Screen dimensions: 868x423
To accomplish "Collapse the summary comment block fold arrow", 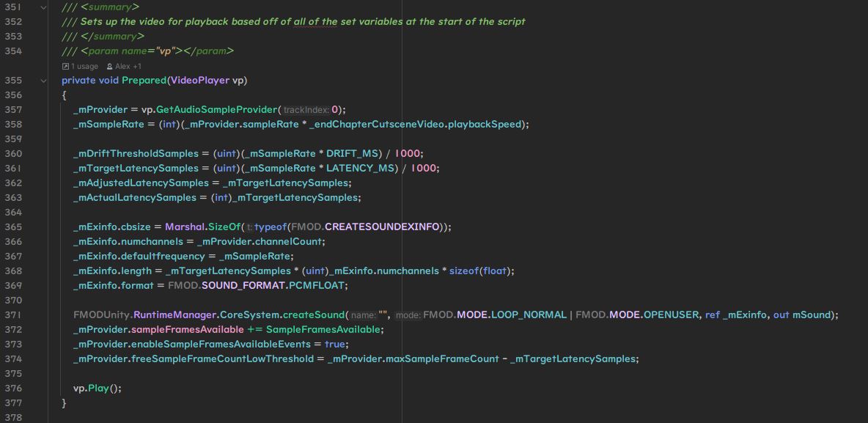I will [43, 7].
